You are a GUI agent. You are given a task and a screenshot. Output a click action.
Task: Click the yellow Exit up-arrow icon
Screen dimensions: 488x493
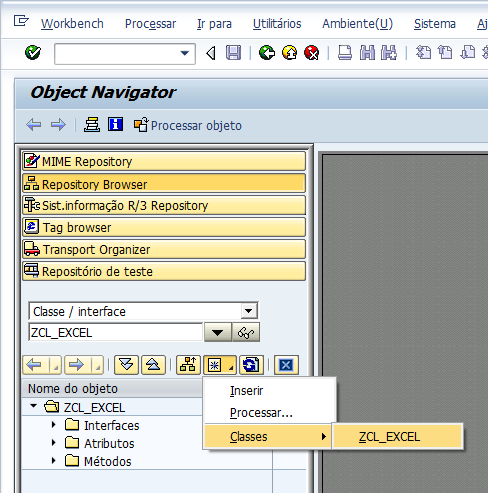coord(289,53)
